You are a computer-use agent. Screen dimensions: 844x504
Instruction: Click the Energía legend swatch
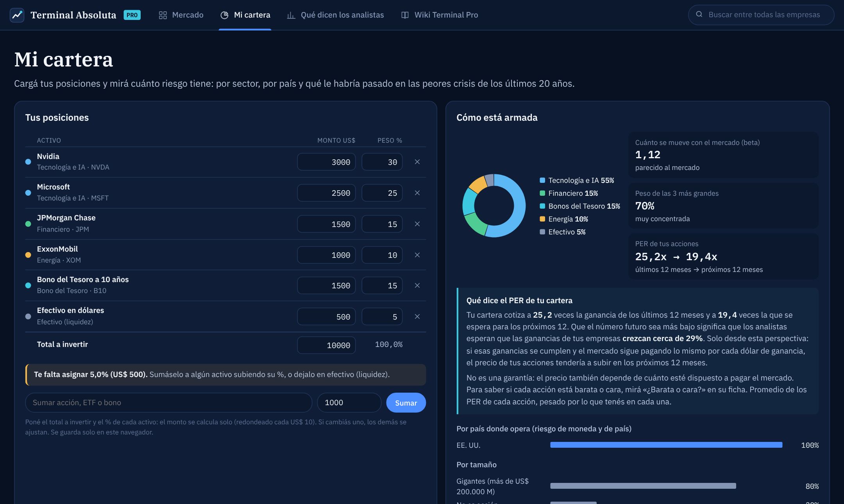point(542,219)
